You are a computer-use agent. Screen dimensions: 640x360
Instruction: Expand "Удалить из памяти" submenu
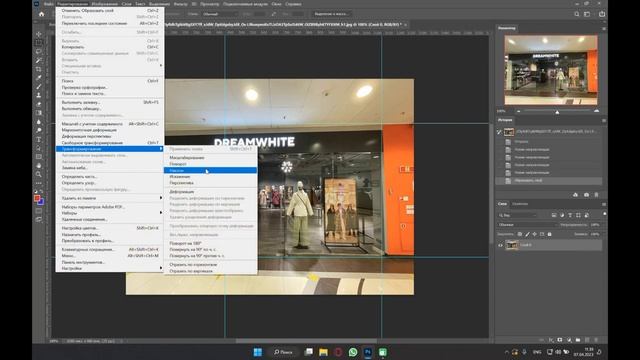[x=109, y=198]
